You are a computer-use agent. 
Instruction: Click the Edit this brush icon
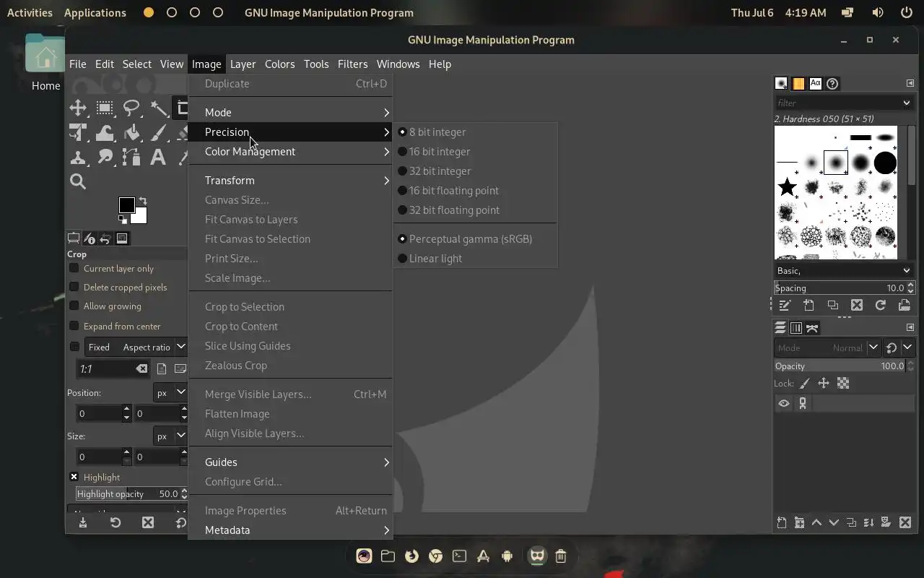[785, 305]
